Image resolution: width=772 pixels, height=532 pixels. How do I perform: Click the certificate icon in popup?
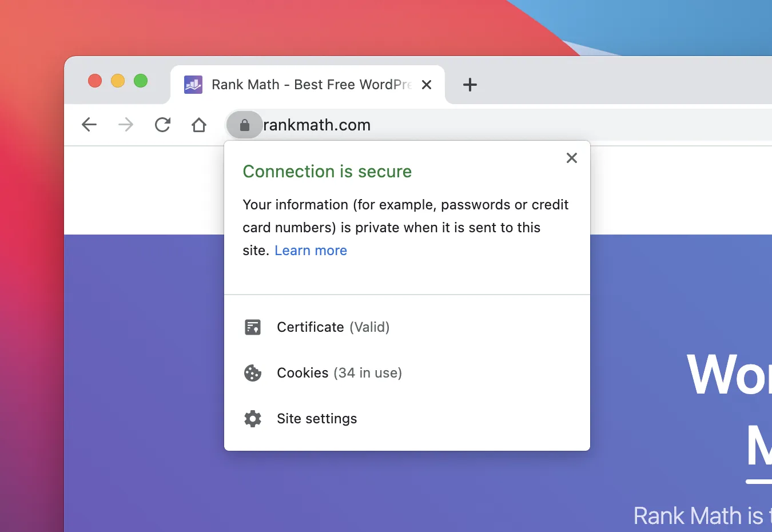pyautogui.click(x=253, y=327)
